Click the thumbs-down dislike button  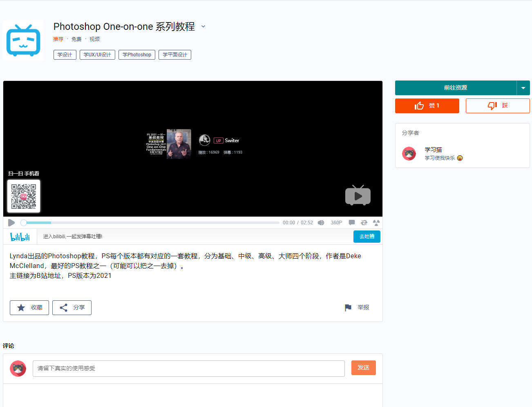click(x=498, y=106)
